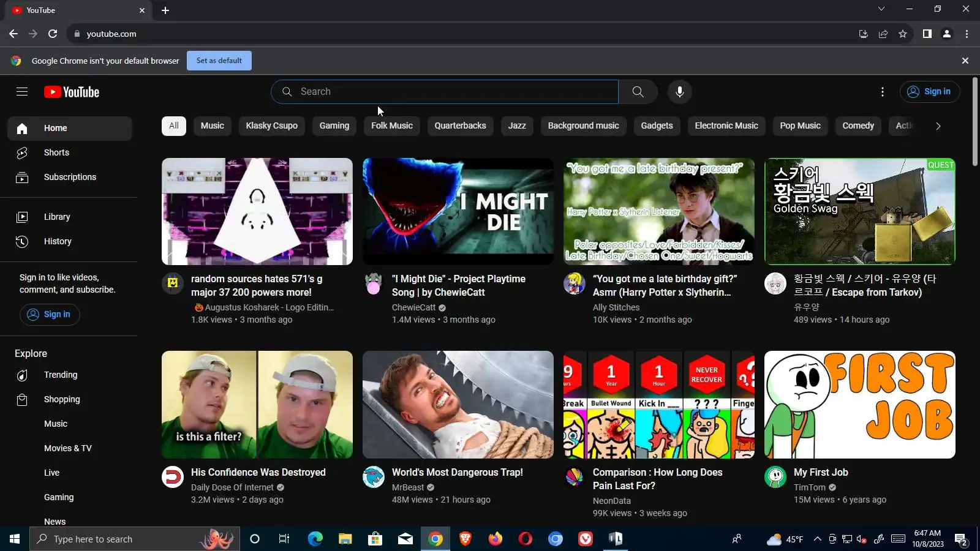Open Firefox from the taskbar
This screenshot has height=551, width=980.
[495, 539]
